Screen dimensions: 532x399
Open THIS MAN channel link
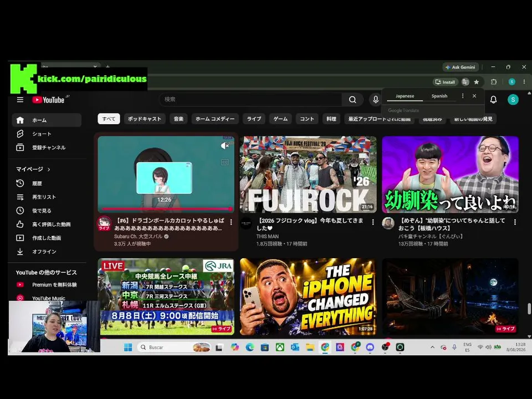pyautogui.click(x=267, y=237)
